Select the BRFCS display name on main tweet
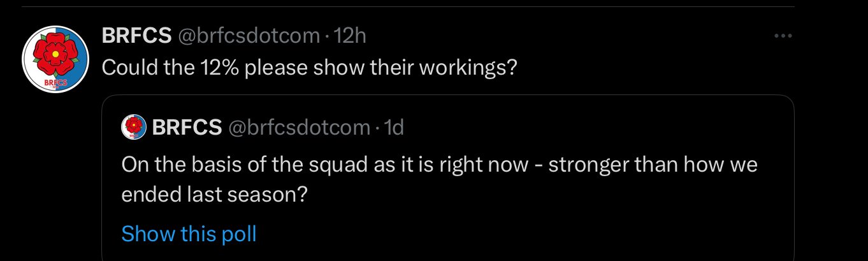 136,36
